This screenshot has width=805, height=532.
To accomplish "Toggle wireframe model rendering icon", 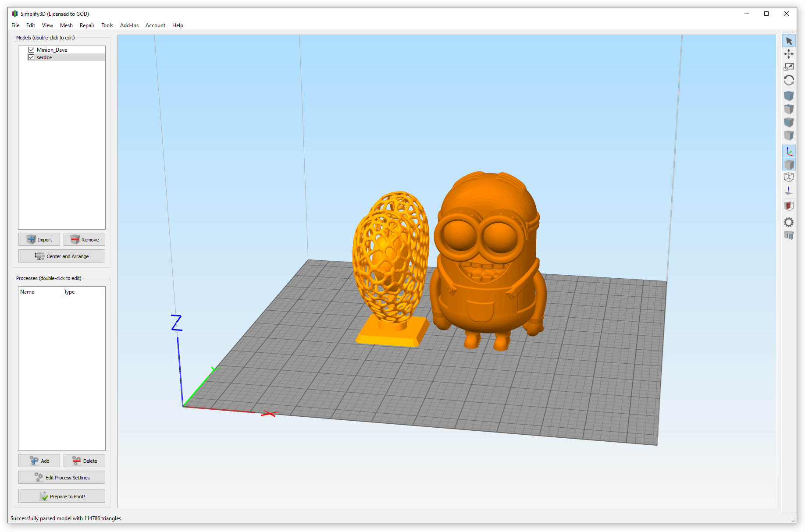I will pyautogui.click(x=789, y=177).
